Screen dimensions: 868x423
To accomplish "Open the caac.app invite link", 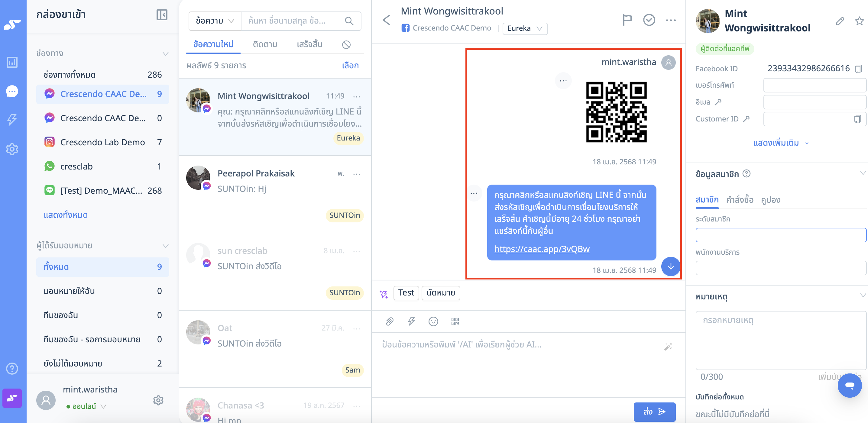I will tap(542, 249).
